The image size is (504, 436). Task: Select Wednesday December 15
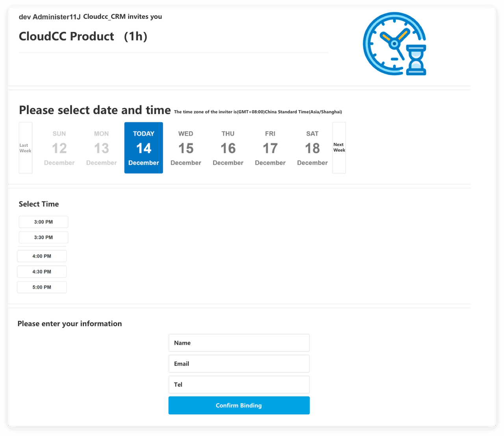186,148
